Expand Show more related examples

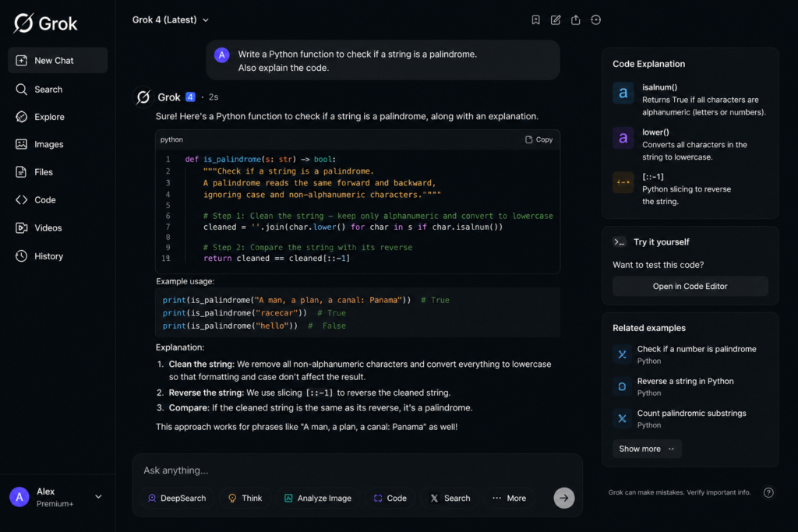pyautogui.click(x=646, y=449)
